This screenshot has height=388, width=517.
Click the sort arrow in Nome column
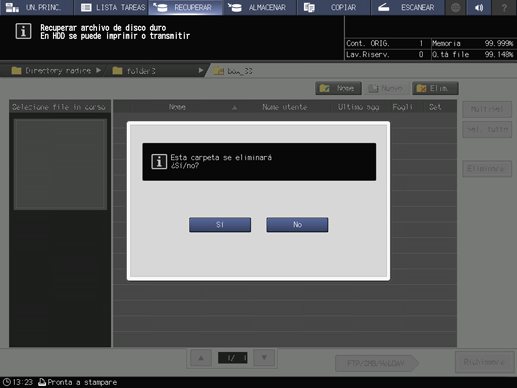tap(234, 107)
